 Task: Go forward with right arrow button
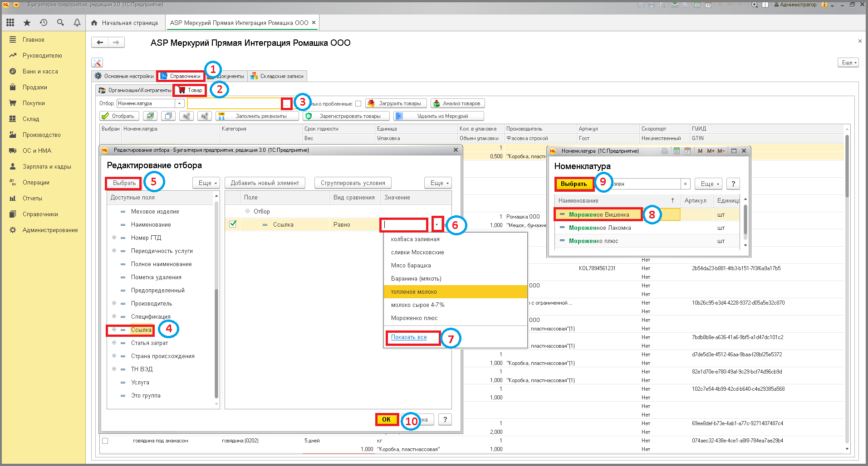[x=116, y=42]
